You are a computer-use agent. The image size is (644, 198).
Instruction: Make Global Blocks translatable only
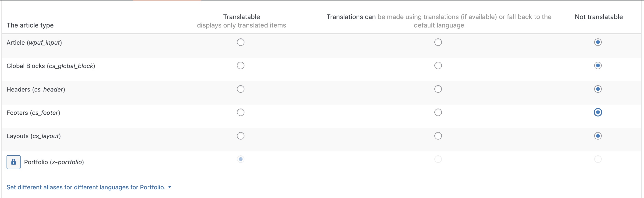click(x=240, y=66)
